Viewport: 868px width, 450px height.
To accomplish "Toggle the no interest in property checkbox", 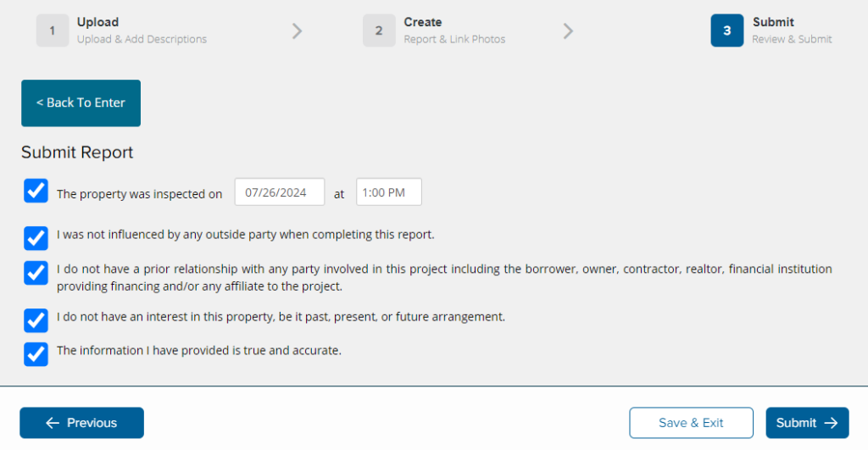I will (36, 320).
